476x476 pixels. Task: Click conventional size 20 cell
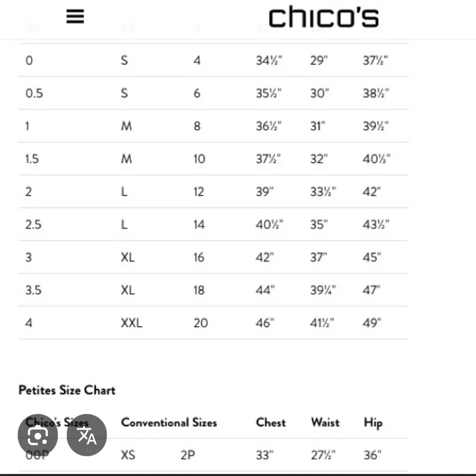point(201,323)
